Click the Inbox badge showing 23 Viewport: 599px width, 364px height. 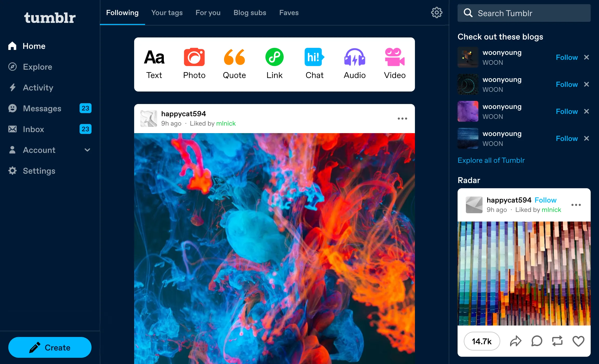pos(85,129)
